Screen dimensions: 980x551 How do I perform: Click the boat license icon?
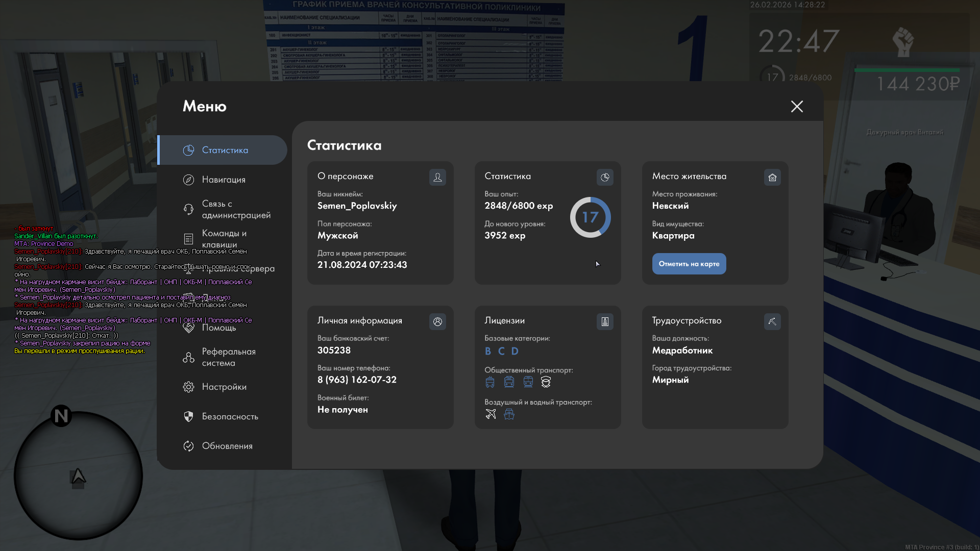(x=509, y=414)
